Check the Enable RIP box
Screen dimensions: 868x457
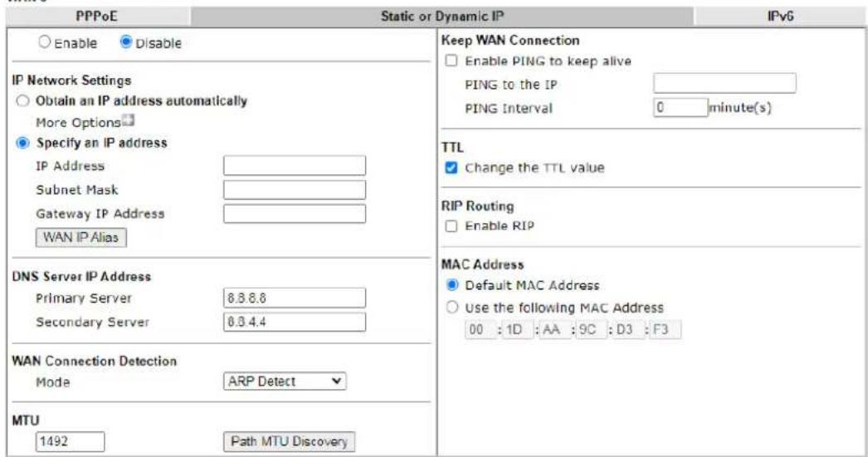(451, 226)
